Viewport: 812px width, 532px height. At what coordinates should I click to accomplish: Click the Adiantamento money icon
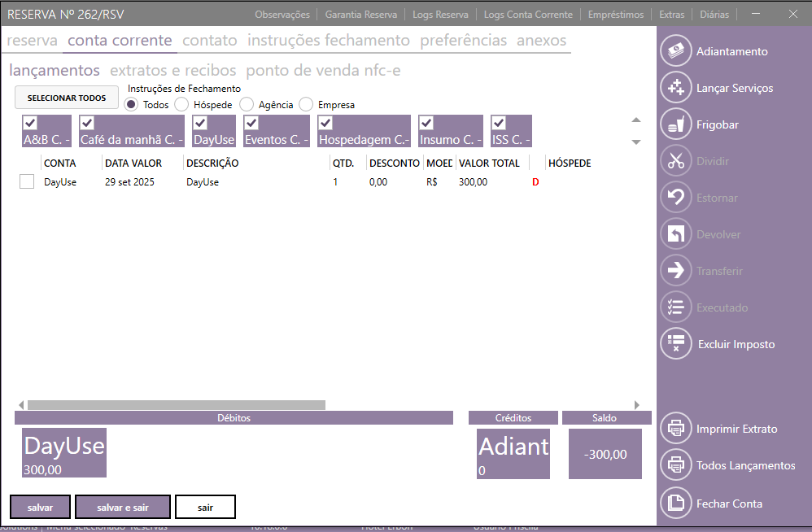point(675,51)
